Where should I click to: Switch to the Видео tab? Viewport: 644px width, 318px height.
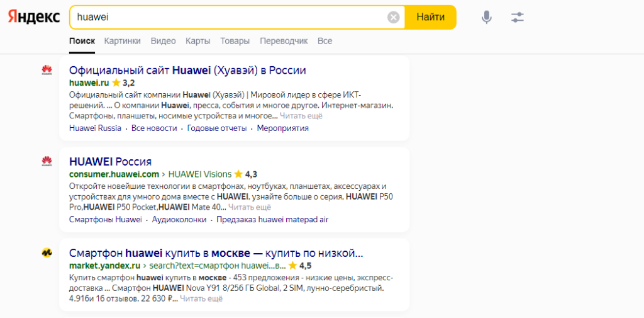[x=163, y=41]
